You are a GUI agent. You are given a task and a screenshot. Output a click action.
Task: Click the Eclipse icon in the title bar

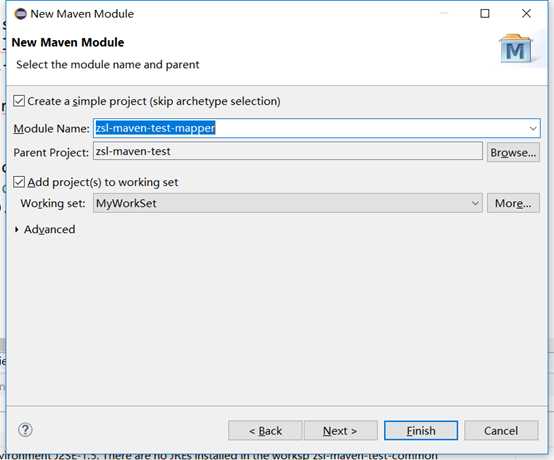20,14
